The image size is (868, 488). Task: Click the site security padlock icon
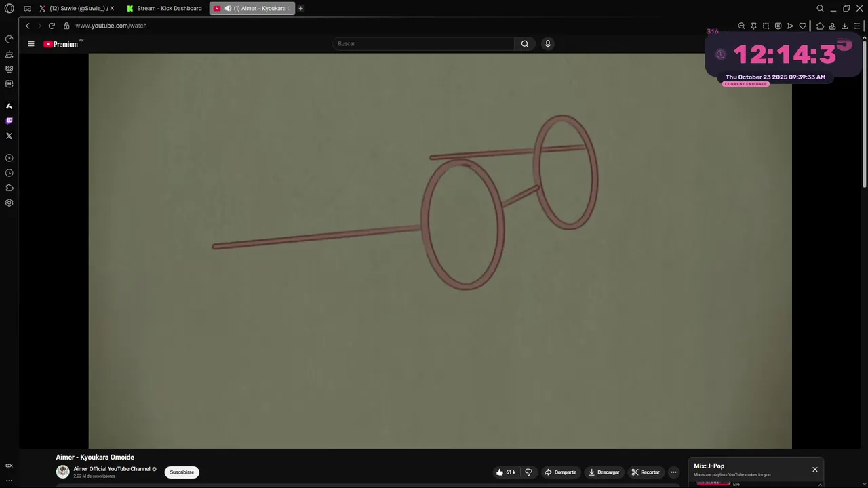click(66, 26)
